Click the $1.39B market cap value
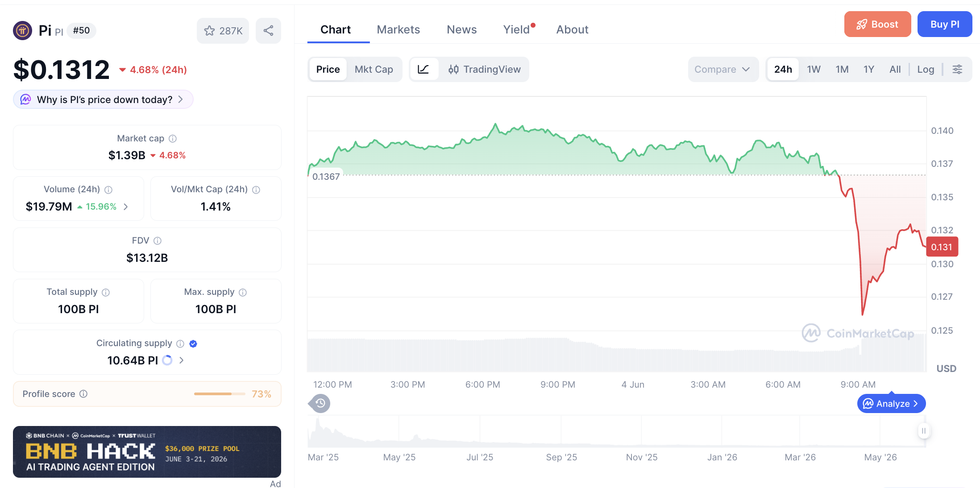 click(127, 155)
